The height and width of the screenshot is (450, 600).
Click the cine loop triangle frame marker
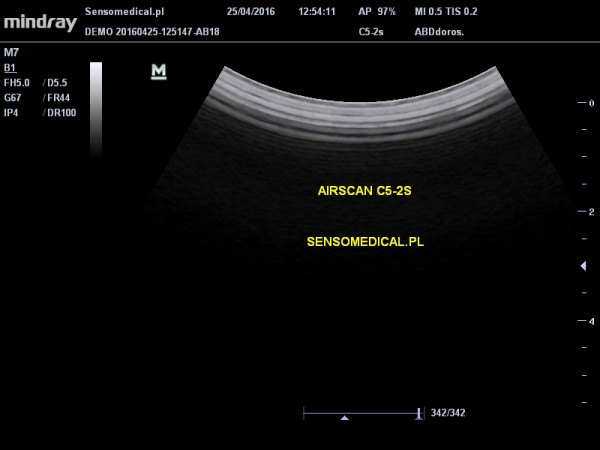click(x=344, y=418)
